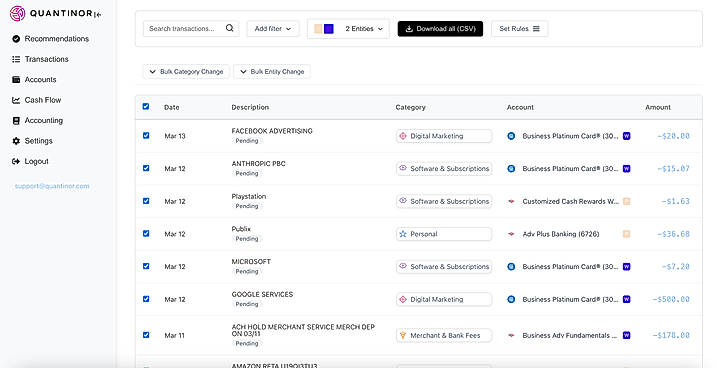
Task: Change Anthropic PBC category selector
Action: 444,169
